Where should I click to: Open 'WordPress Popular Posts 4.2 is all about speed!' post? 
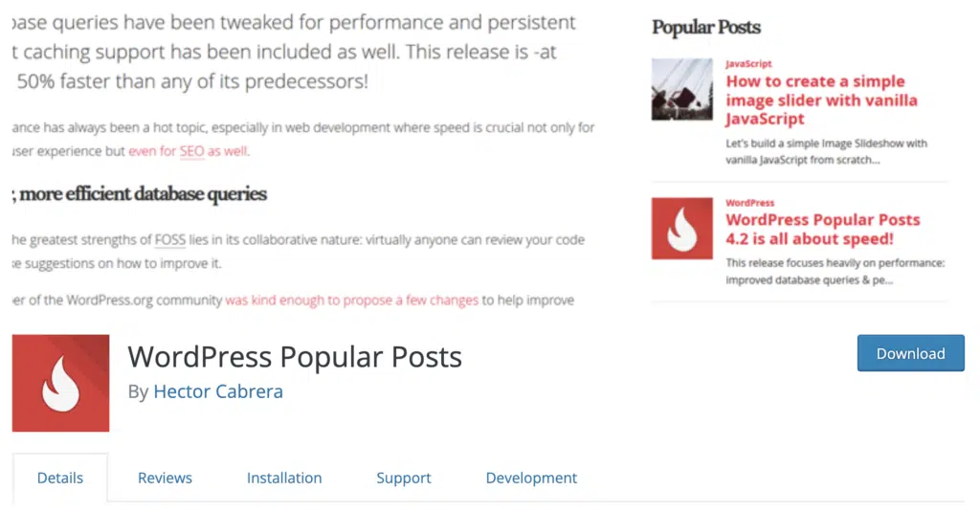pyautogui.click(x=822, y=230)
